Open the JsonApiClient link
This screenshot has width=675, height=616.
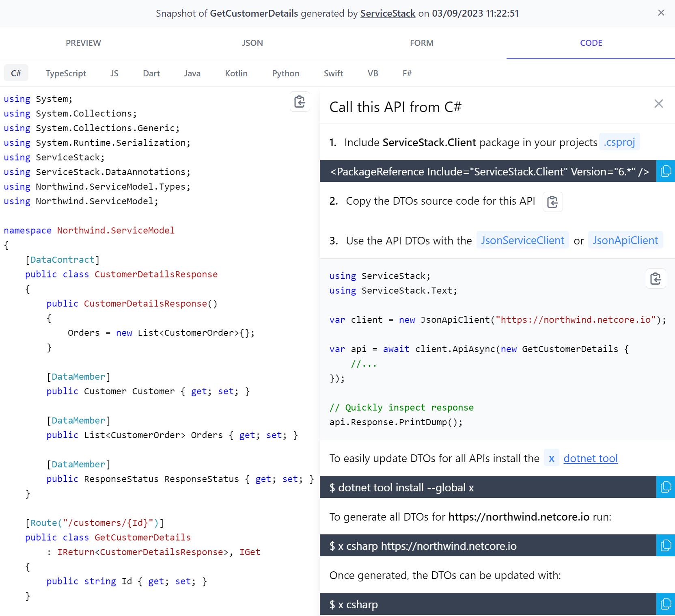pos(625,240)
